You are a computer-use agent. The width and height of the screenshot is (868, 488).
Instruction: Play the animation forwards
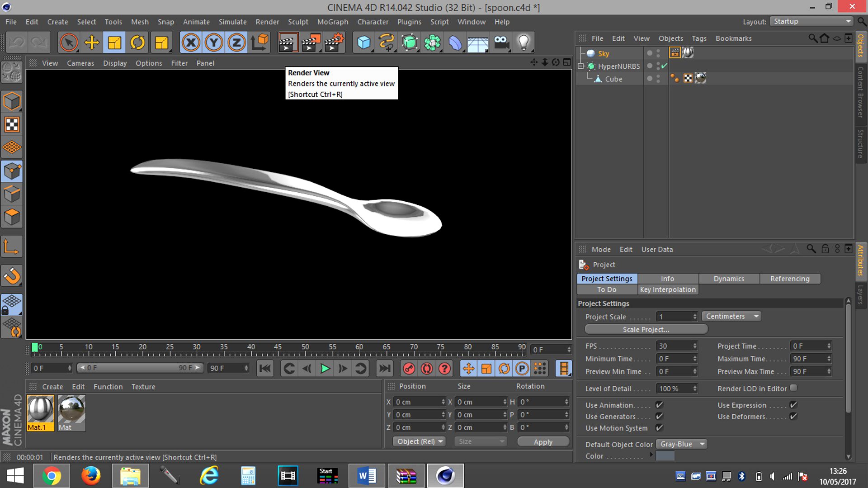point(325,369)
